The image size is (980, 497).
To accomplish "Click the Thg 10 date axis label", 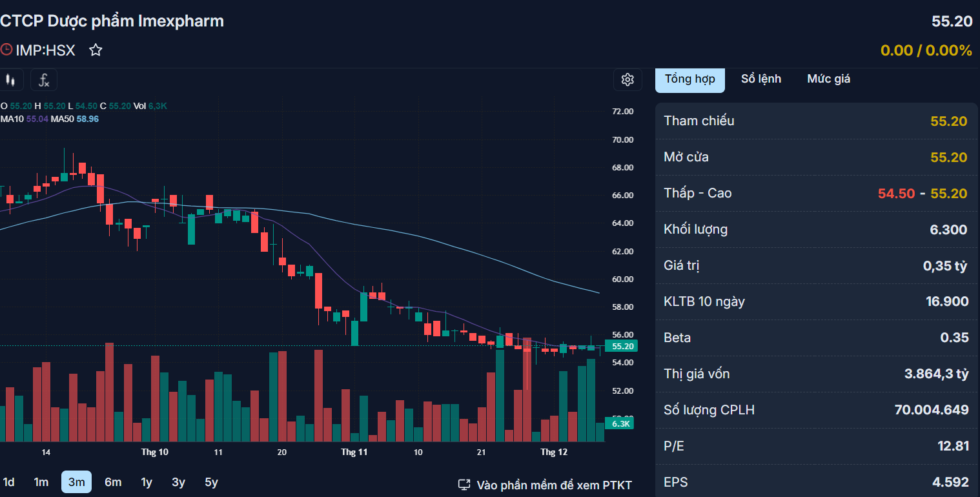I will 155,452.
